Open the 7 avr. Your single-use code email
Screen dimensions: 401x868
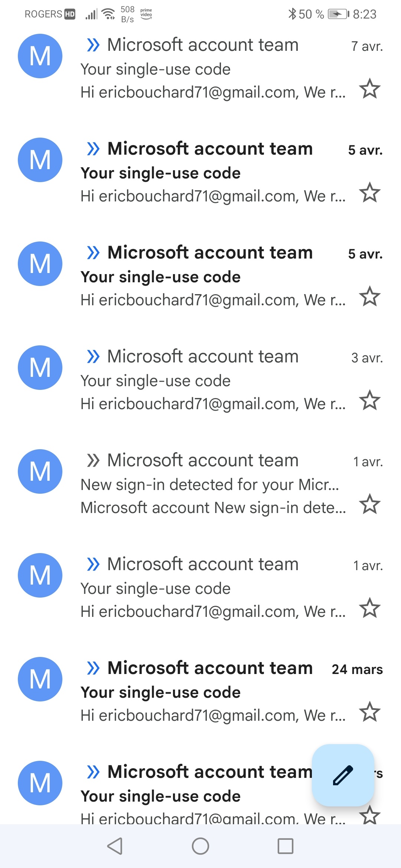coord(200,69)
